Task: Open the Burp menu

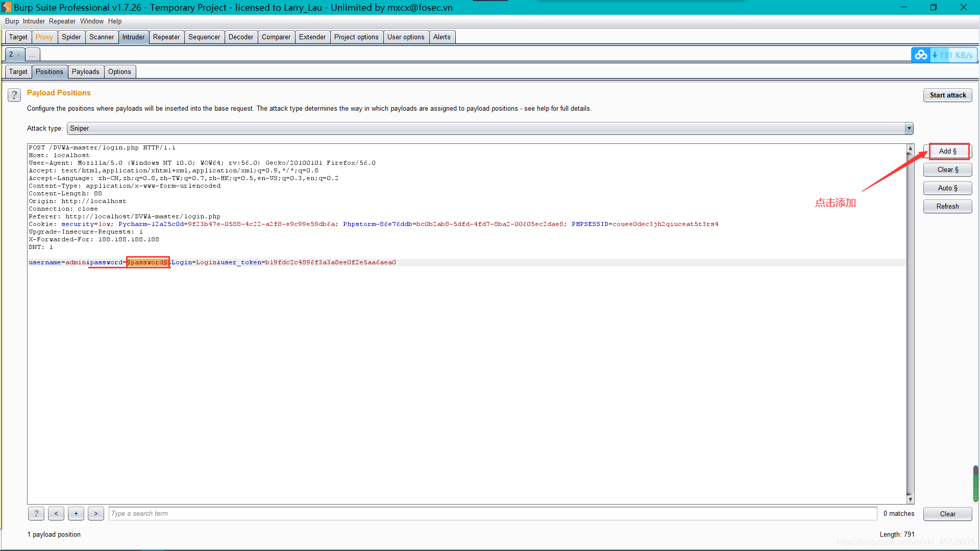Action: tap(12, 21)
